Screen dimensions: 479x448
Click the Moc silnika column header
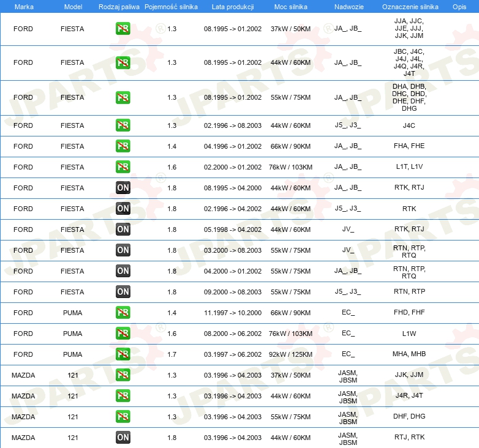pos(291,7)
